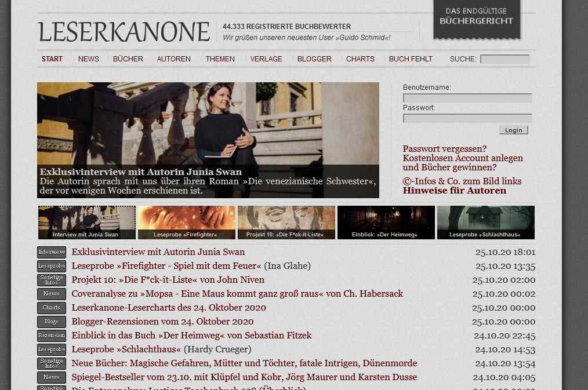
Task: Click the Charts category badge icon
Action: pos(52,308)
